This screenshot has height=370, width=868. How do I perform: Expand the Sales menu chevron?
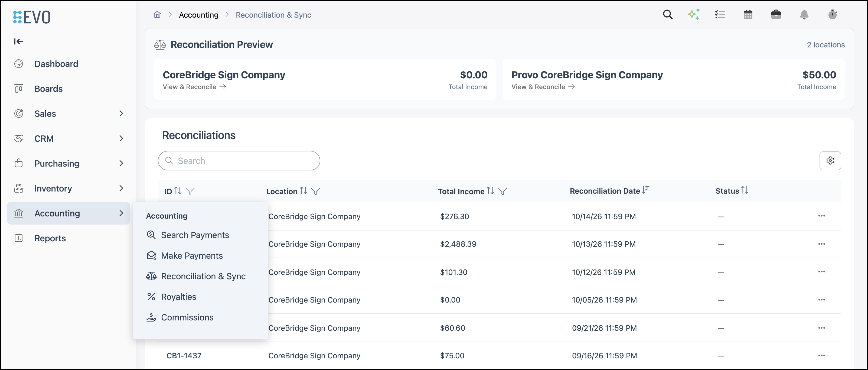(x=121, y=113)
